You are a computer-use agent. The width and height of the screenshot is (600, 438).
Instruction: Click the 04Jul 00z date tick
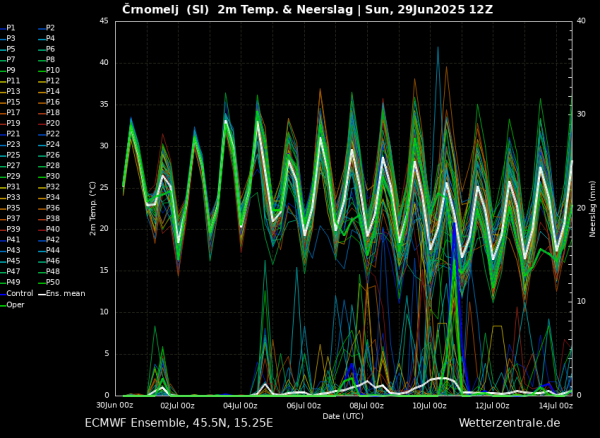pos(238,406)
